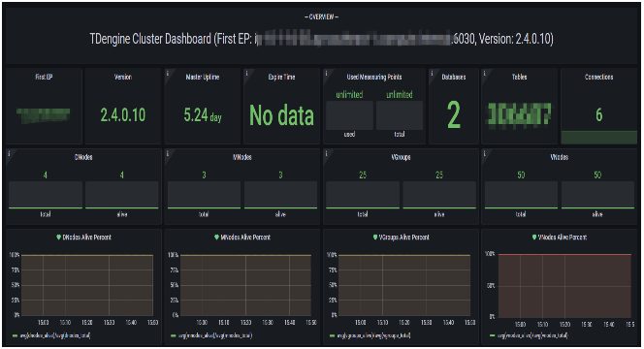Click the TDengine Cluster Dashboard title text
This screenshot has width=644, height=349.
[322, 39]
